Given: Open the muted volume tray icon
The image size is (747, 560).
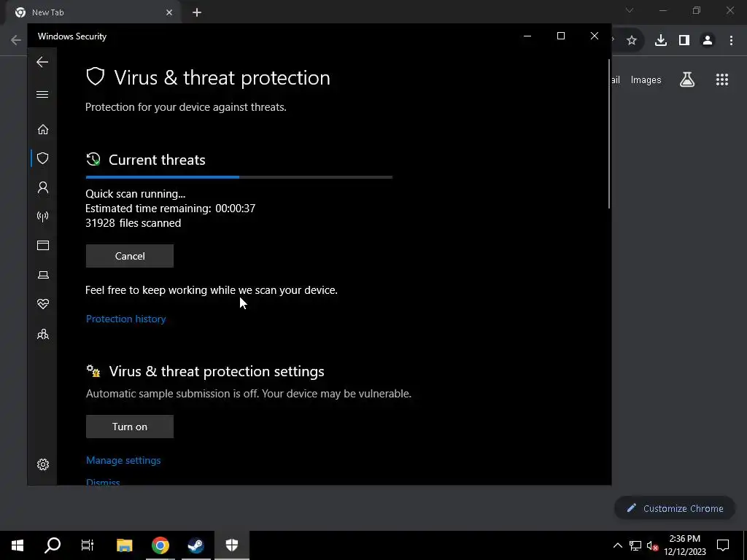Looking at the screenshot, I should [652, 545].
